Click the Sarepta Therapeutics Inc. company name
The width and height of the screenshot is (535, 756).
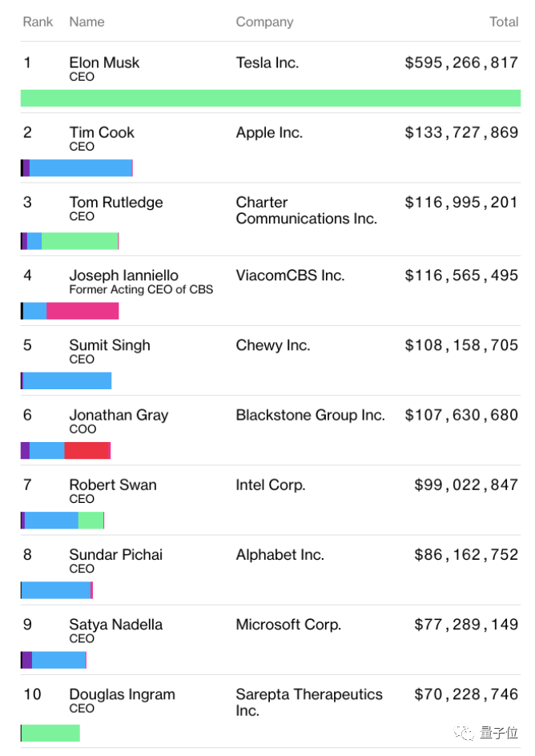click(x=309, y=702)
